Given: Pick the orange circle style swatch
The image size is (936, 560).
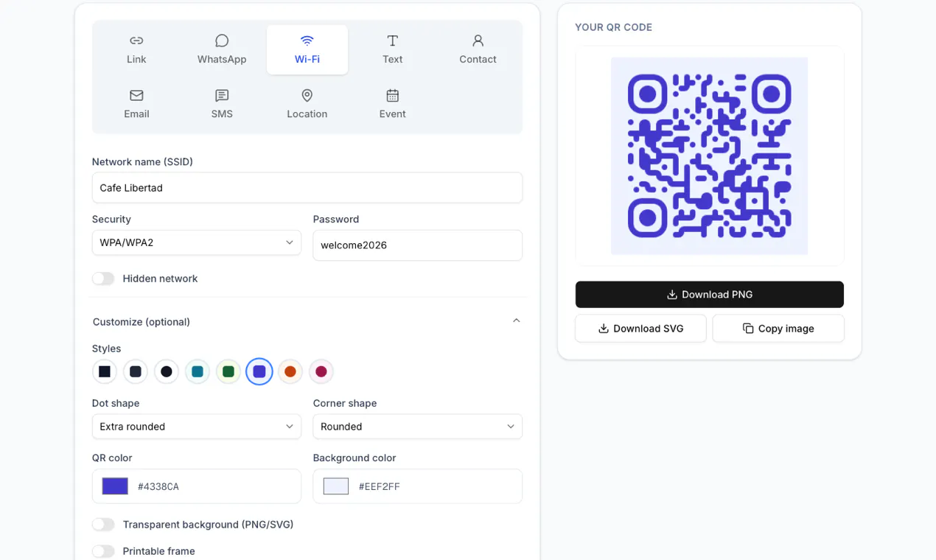Looking at the screenshot, I should pos(290,371).
